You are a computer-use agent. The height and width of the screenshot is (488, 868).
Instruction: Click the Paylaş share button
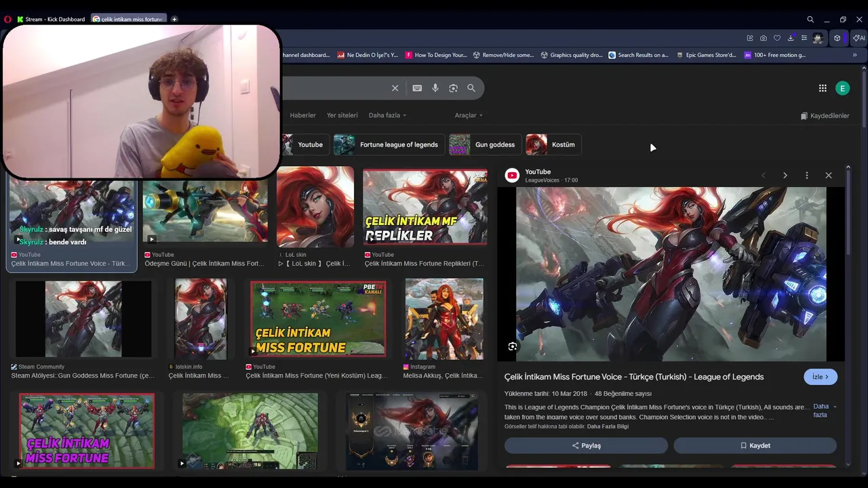[x=586, y=445]
